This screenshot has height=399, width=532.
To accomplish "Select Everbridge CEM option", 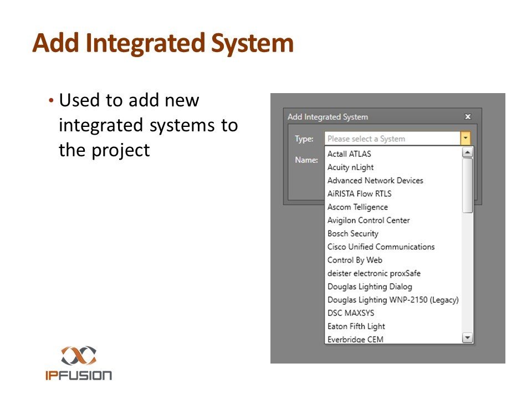I will (x=393, y=339).
